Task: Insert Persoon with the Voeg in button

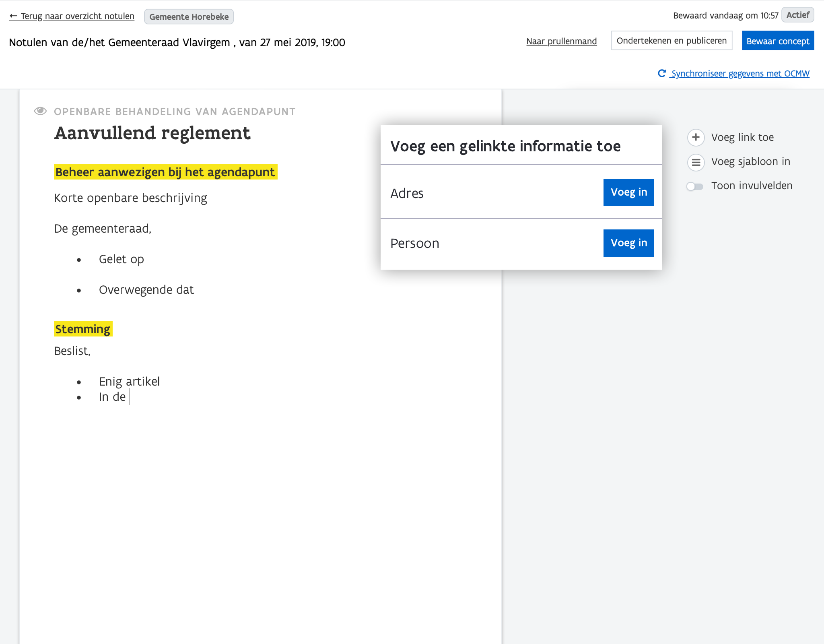Action: coord(628,243)
